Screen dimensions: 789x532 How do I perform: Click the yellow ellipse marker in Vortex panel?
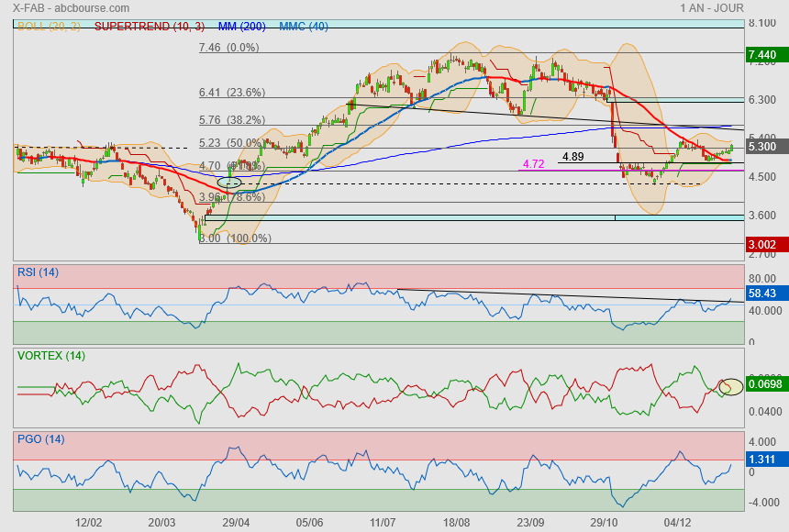click(730, 386)
